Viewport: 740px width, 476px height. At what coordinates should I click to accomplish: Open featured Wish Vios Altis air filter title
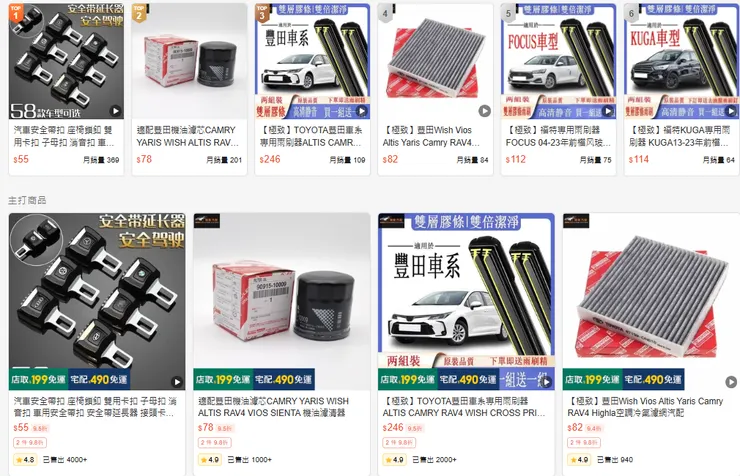645,407
